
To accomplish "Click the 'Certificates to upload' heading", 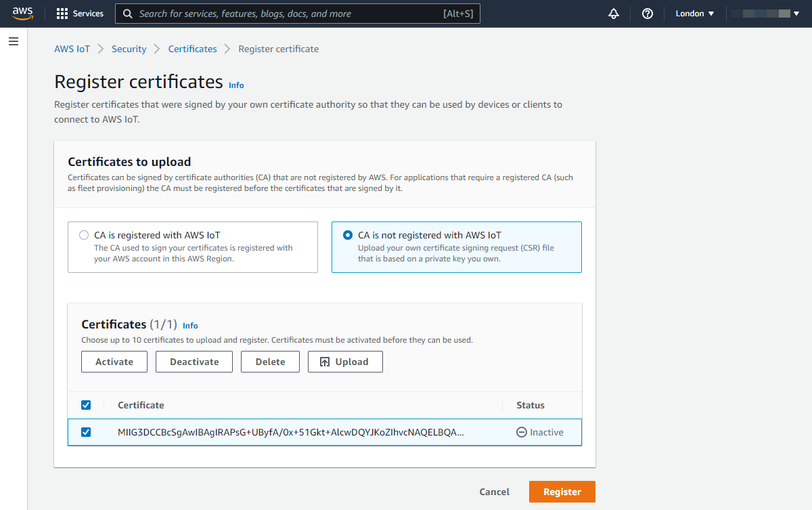I will pos(129,162).
